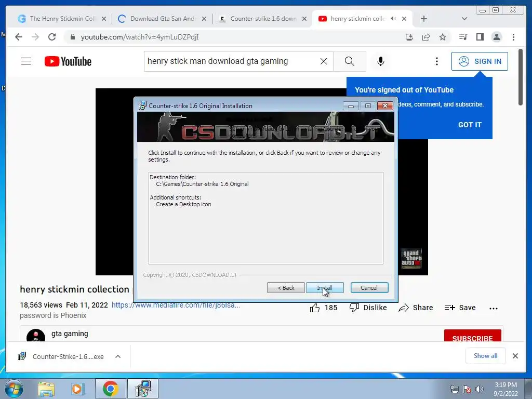Clear the YouTube search box text
Image resolution: width=532 pixels, height=399 pixels.
[x=324, y=61]
